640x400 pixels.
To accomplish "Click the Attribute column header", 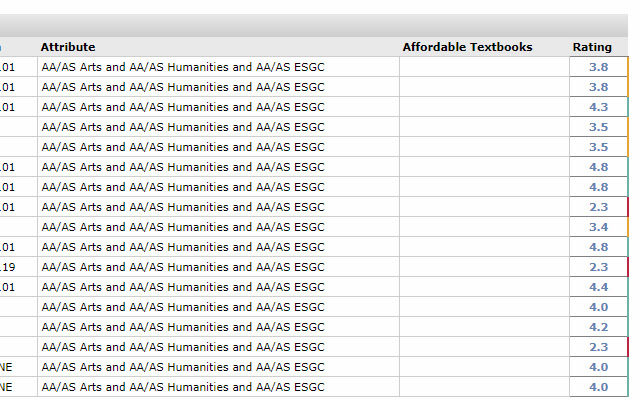I will (68, 47).
